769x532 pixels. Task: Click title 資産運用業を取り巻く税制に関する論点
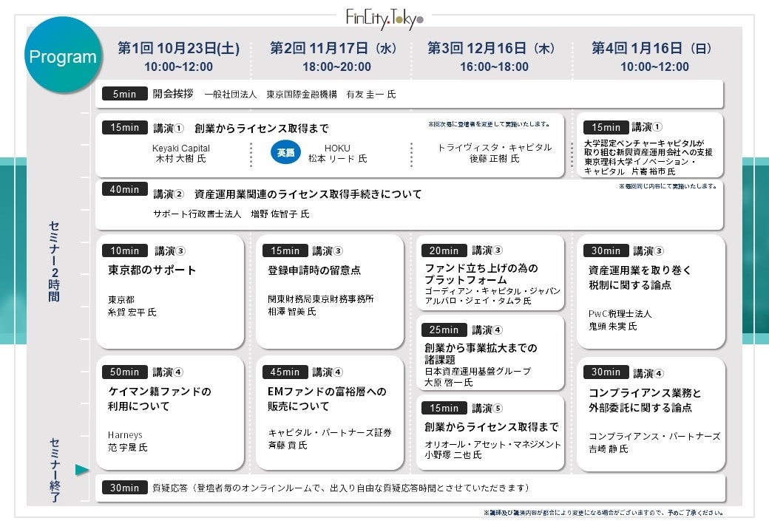click(x=640, y=278)
